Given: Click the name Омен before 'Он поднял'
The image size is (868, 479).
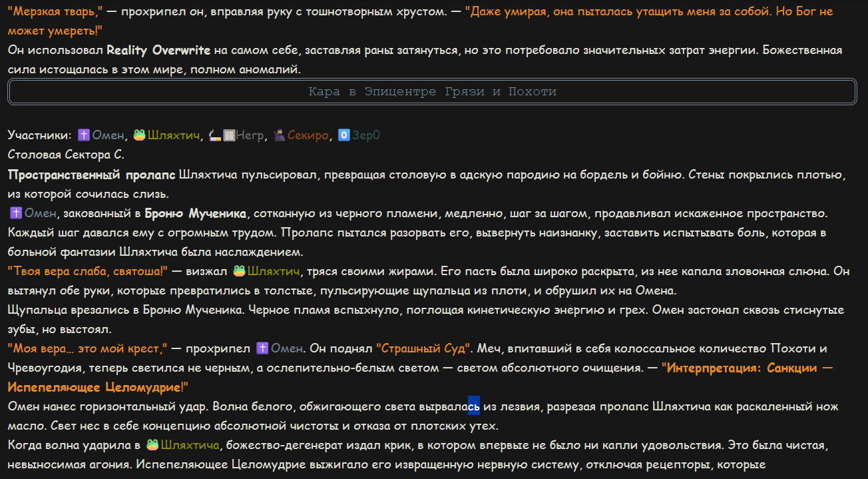Looking at the screenshot, I should (x=286, y=348).
